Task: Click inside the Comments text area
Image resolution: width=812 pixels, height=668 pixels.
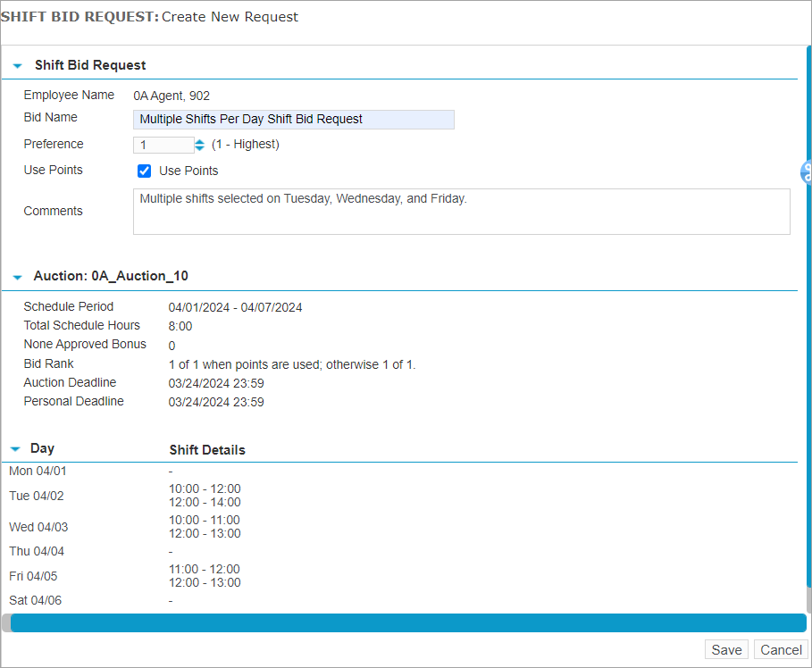Action: pyautogui.click(x=461, y=211)
